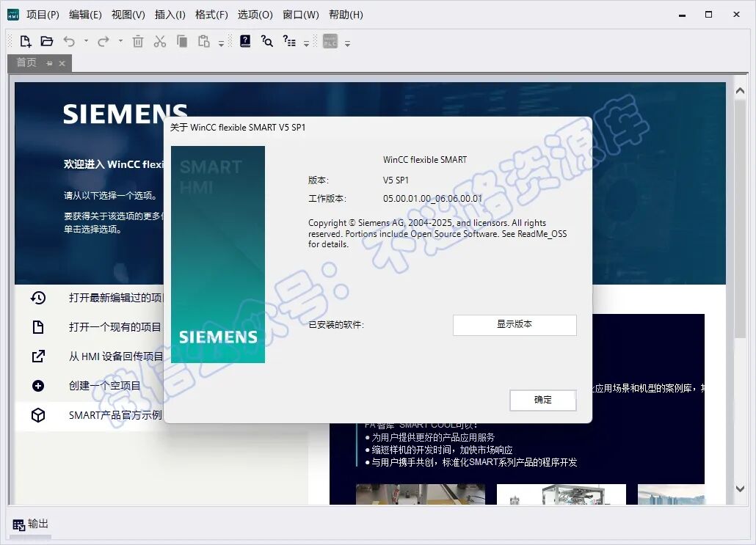
Task: Click the WinCC flexible SMART product name
Action: click(x=425, y=159)
